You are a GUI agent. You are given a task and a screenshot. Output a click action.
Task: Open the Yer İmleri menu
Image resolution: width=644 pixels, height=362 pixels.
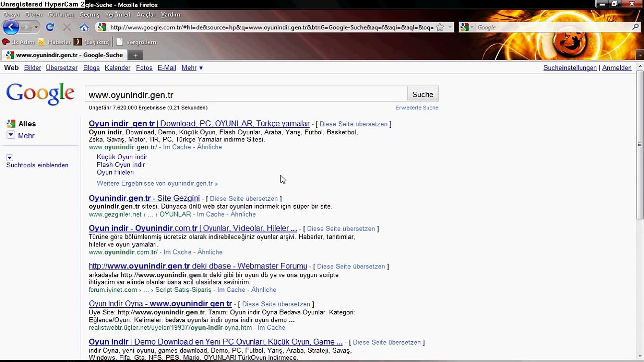click(x=118, y=15)
